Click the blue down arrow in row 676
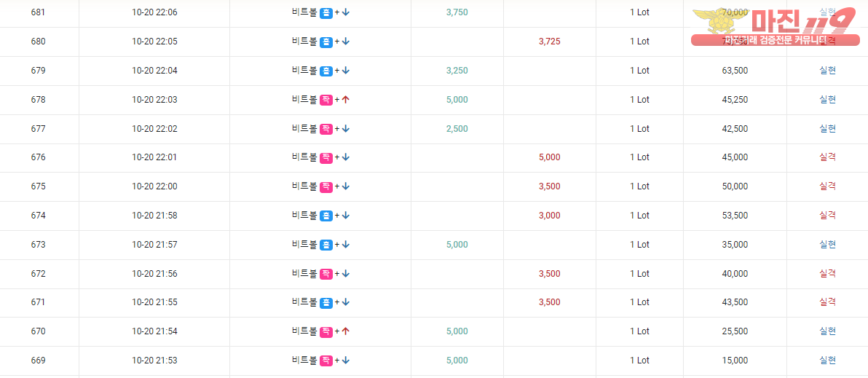This screenshot has height=378, width=868. (x=345, y=158)
